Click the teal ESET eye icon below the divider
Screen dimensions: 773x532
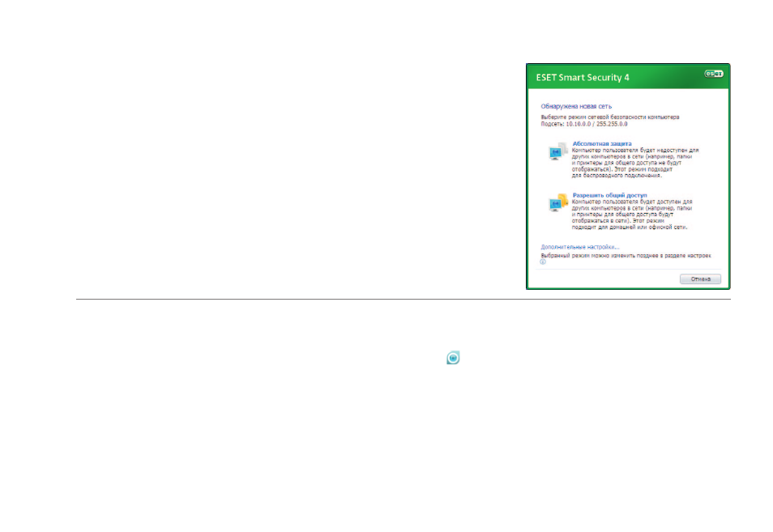pyautogui.click(x=453, y=358)
